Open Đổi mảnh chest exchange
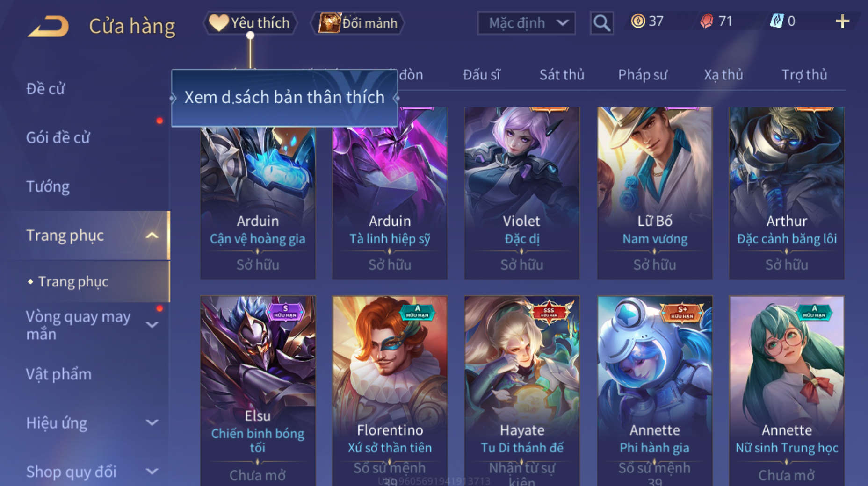Viewport: 868px width, 486px height. 358,23
